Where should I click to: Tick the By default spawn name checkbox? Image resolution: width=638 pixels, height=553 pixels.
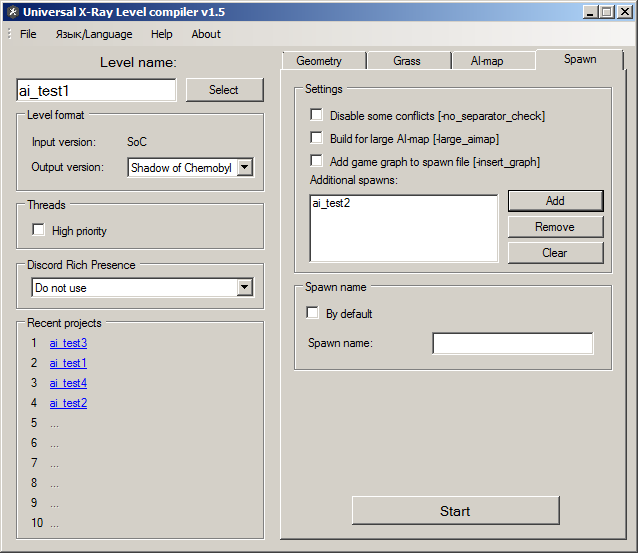pyautogui.click(x=313, y=314)
